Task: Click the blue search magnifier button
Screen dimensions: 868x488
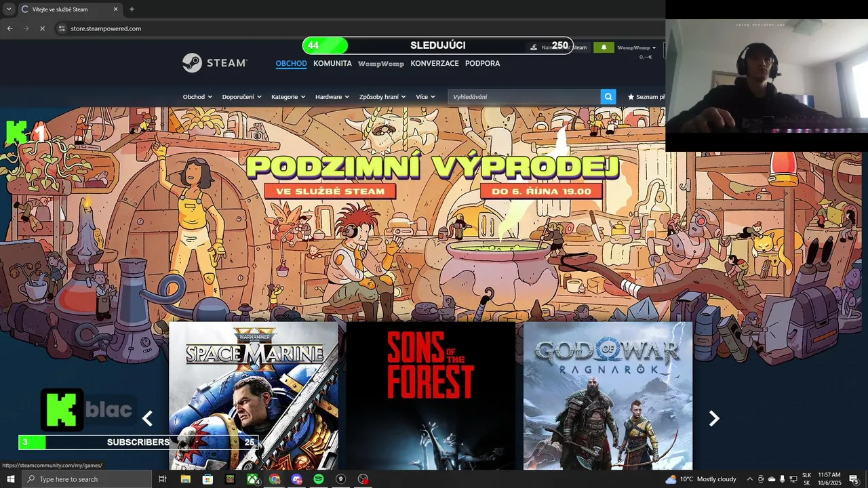Action: [608, 97]
